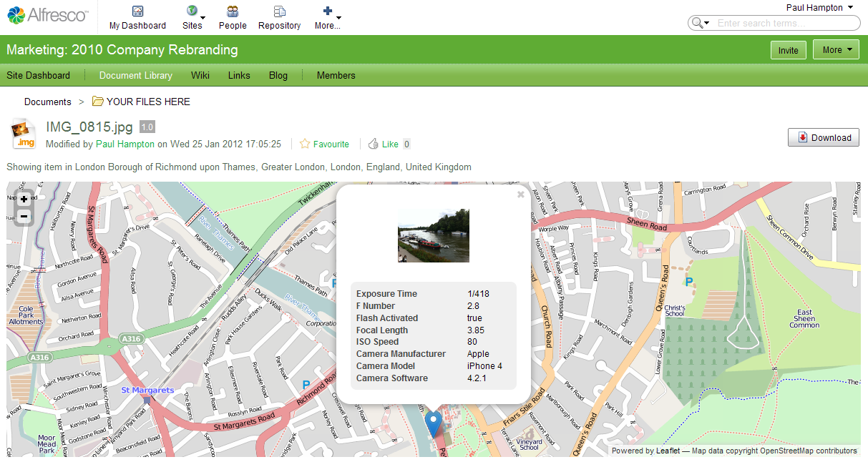The image size is (868, 462).
Task: Go to the People page
Action: (233, 18)
